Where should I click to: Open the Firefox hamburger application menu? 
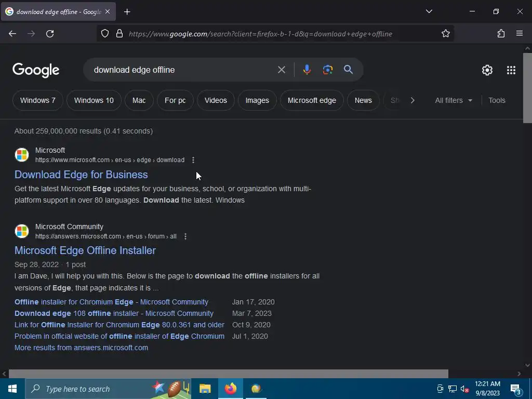[520, 33]
